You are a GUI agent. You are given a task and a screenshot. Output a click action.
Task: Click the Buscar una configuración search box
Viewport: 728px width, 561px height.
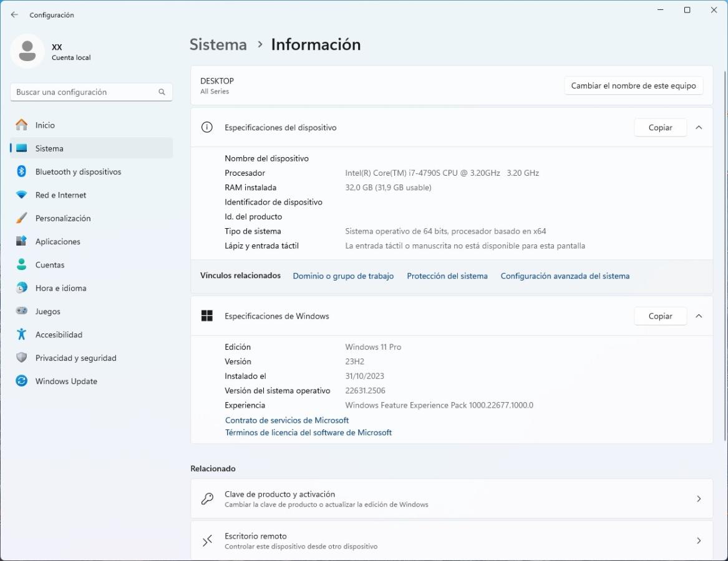coord(84,92)
